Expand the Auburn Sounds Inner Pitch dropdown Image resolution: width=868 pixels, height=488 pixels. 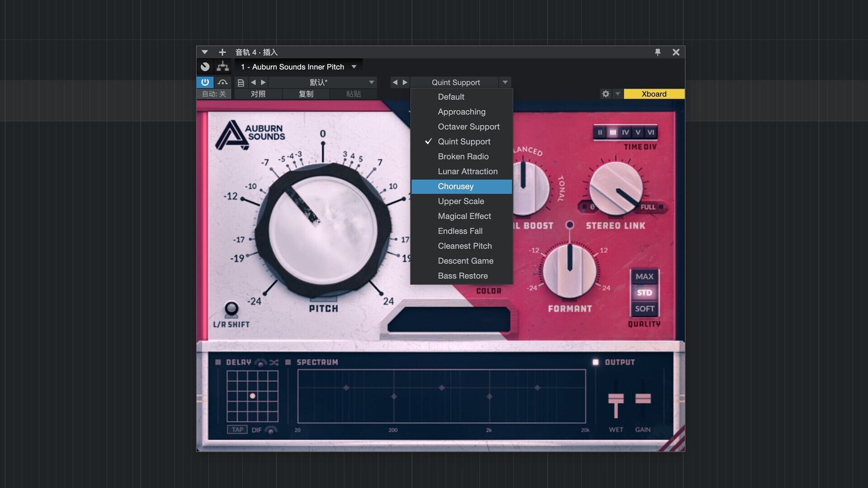coord(354,67)
